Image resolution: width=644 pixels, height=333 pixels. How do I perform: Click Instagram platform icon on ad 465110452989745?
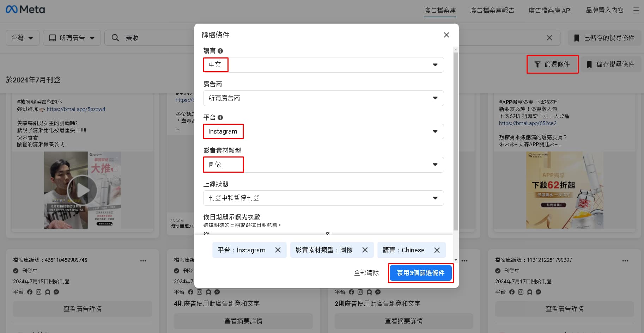pyautogui.click(x=39, y=292)
